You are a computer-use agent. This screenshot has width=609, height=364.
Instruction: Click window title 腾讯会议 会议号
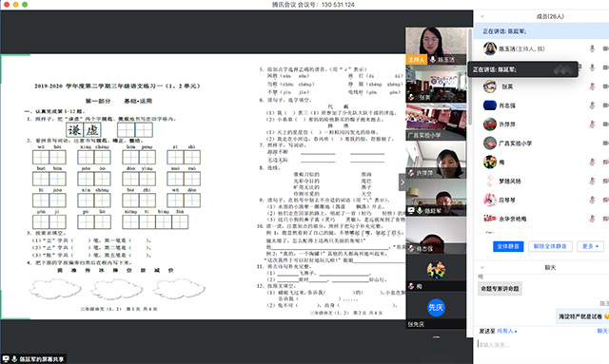click(x=313, y=4)
